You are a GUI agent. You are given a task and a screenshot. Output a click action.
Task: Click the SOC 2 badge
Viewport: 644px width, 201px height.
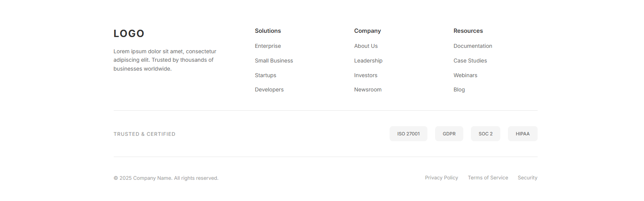point(485,134)
